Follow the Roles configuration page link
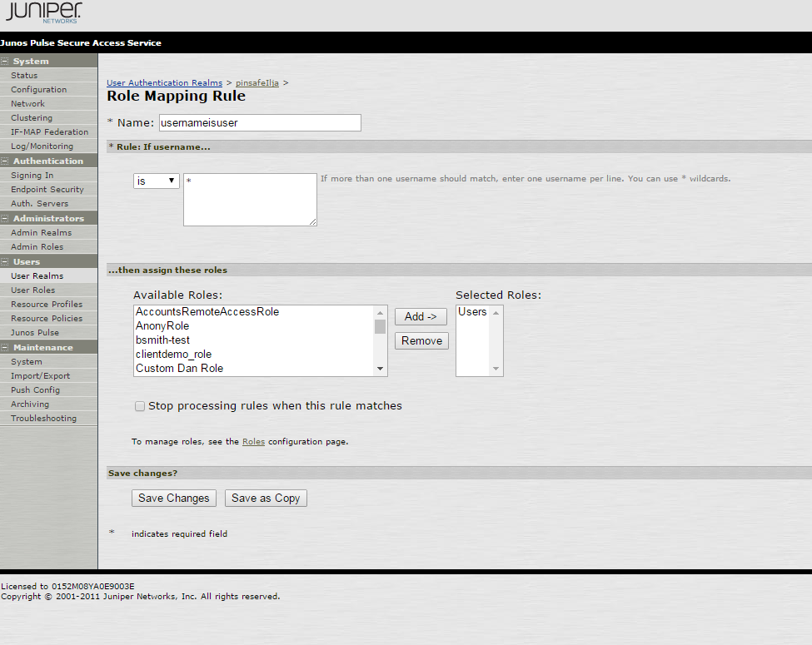 click(x=253, y=442)
